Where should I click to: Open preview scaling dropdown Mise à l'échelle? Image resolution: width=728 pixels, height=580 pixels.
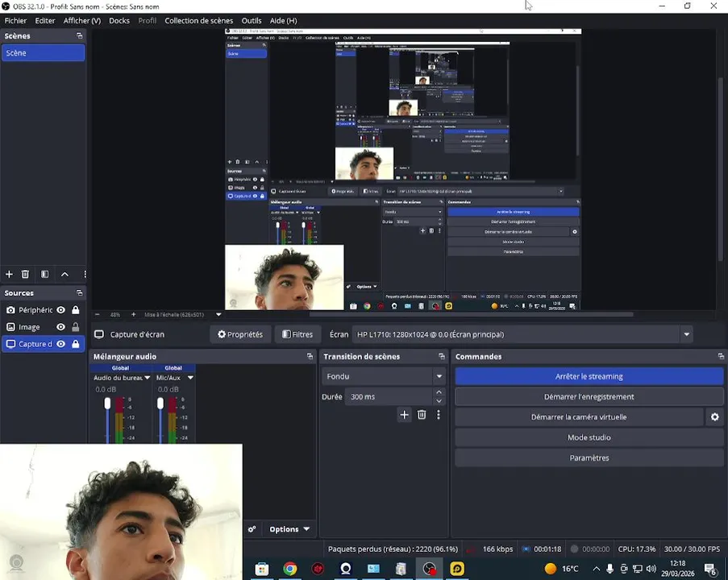(x=218, y=315)
